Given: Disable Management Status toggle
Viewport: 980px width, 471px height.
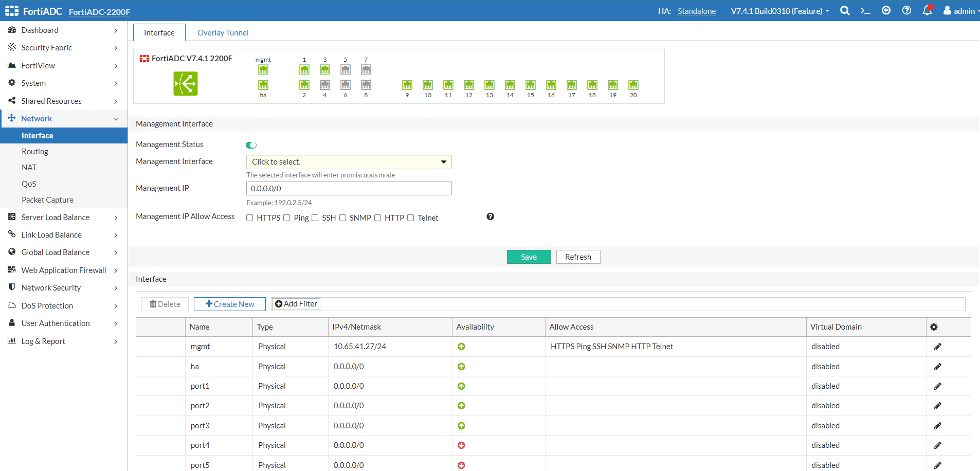Looking at the screenshot, I should click(x=251, y=144).
